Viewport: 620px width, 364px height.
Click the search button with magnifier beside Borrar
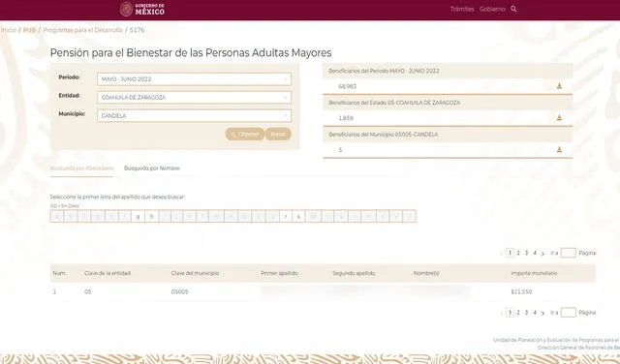point(245,134)
